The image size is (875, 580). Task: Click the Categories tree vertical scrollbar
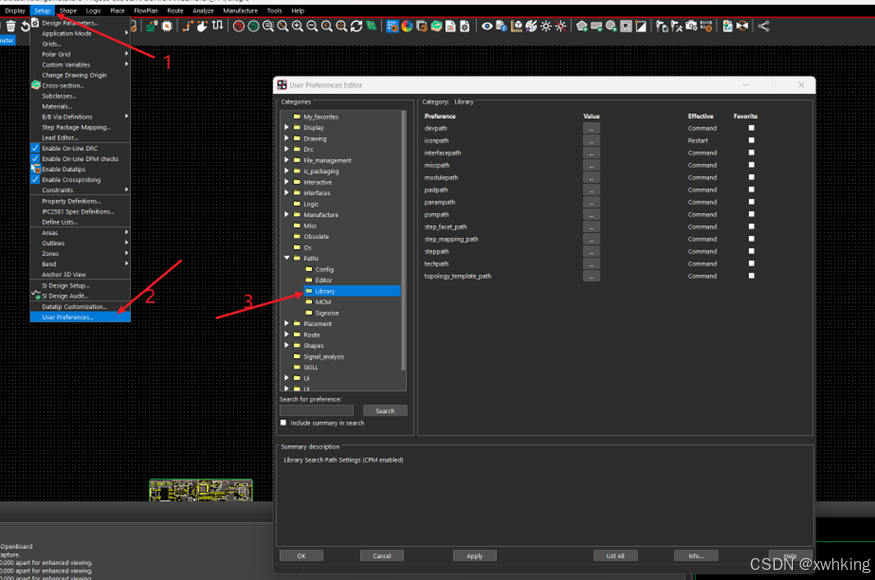click(x=403, y=240)
